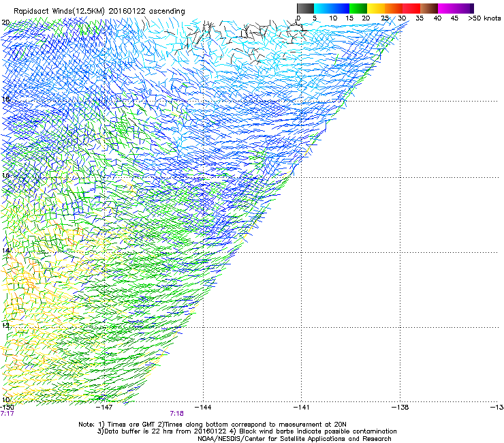Click the purple '7:18' time label
The image size is (504, 443).
pos(177,414)
